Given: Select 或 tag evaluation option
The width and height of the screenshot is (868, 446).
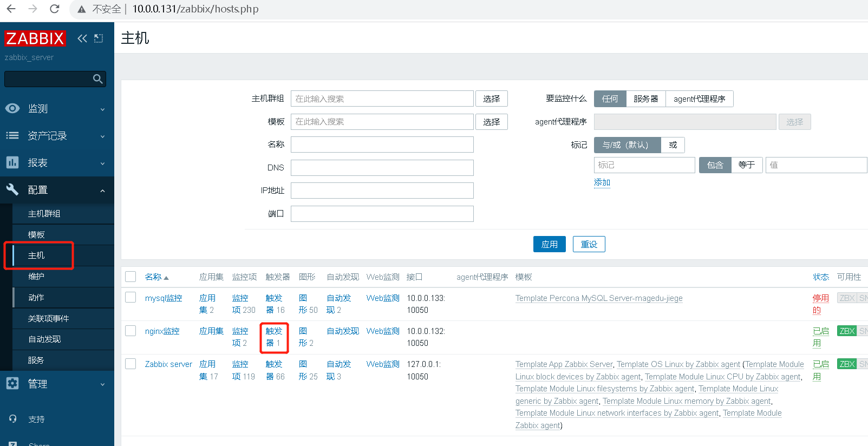Looking at the screenshot, I should click(673, 145).
